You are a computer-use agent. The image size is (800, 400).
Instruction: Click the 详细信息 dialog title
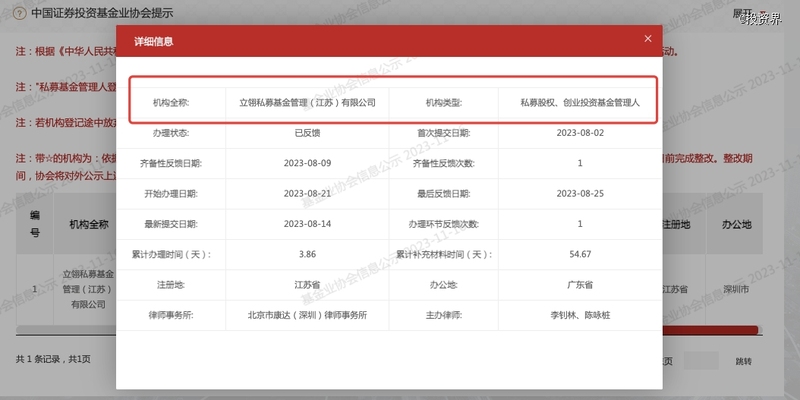(x=154, y=41)
